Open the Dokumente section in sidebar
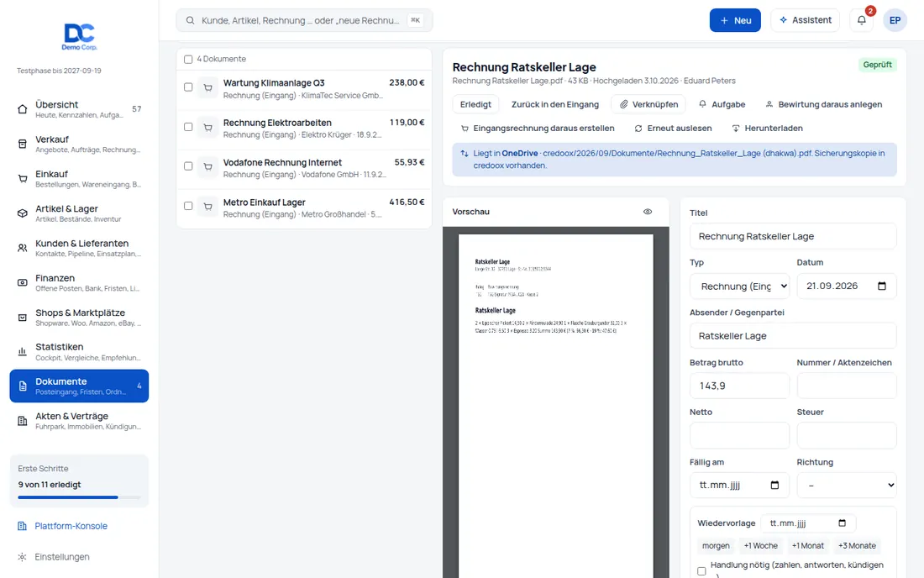The image size is (924, 578). pyautogui.click(x=79, y=386)
